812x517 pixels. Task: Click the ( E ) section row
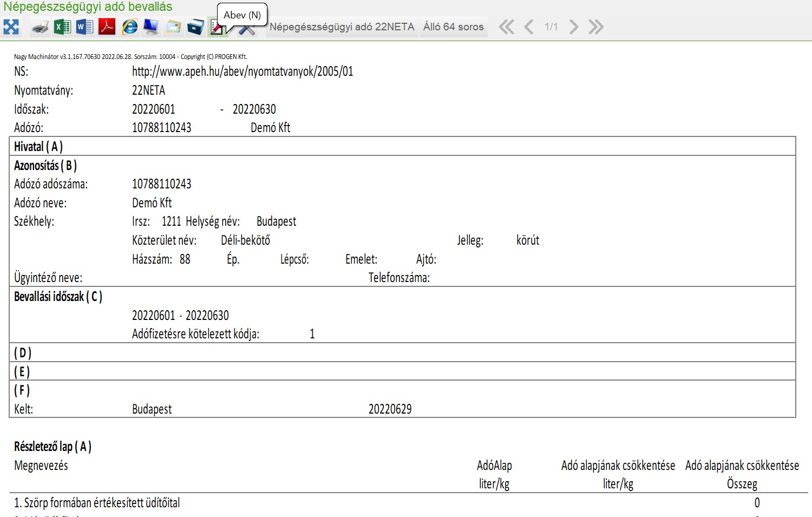[x=402, y=371]
